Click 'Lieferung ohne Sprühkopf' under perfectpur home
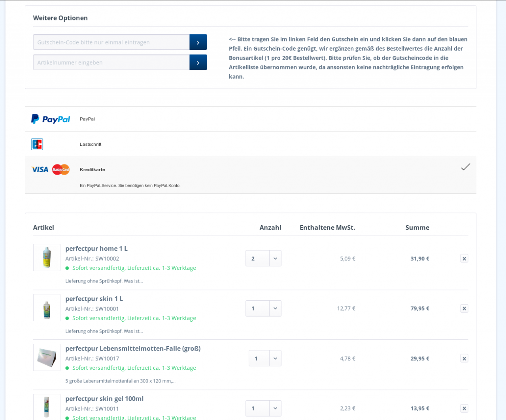Screen dimensions: 506x420 pyautogui.click(x=104, y=281)
